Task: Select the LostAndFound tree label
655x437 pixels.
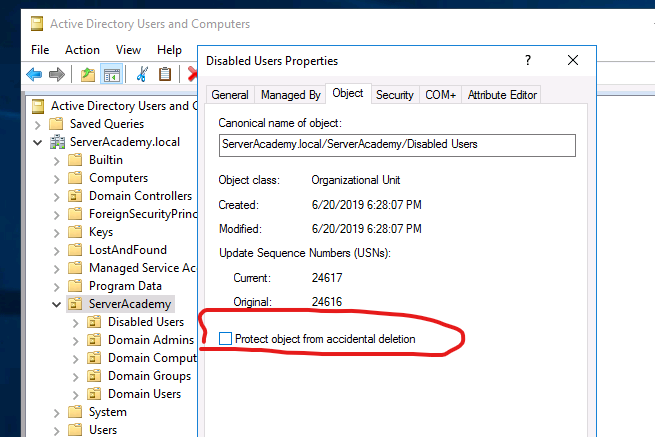Action: click(128, 250)
